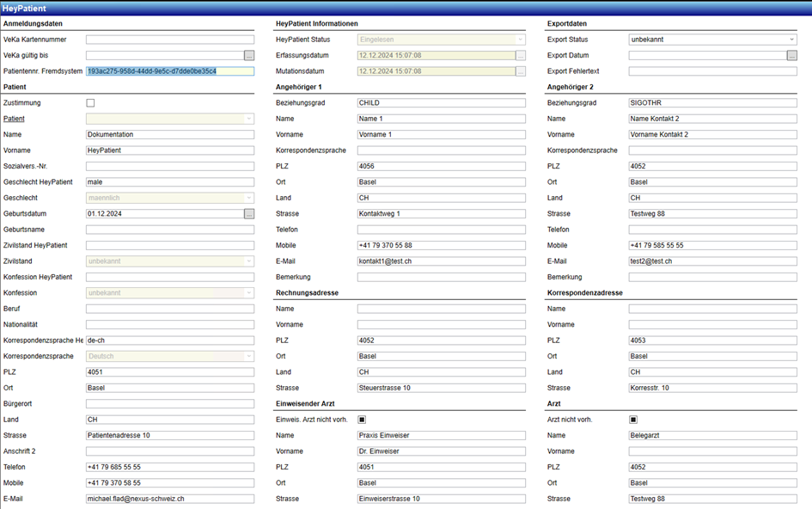The height and width of the screenshot is (509, 812).
Task: Click Rechnungsadresse Strasse field
Action: (441, 388)
